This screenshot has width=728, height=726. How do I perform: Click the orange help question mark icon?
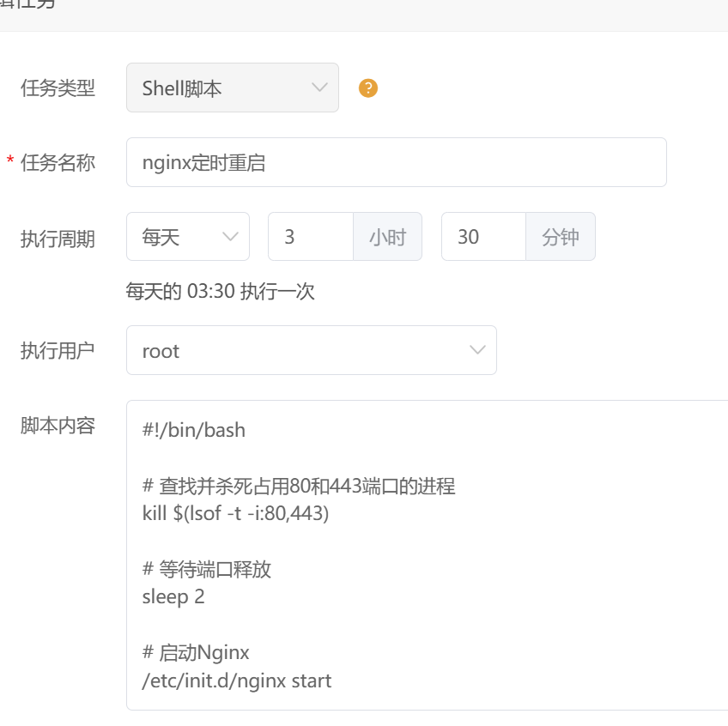pos(368,88)
